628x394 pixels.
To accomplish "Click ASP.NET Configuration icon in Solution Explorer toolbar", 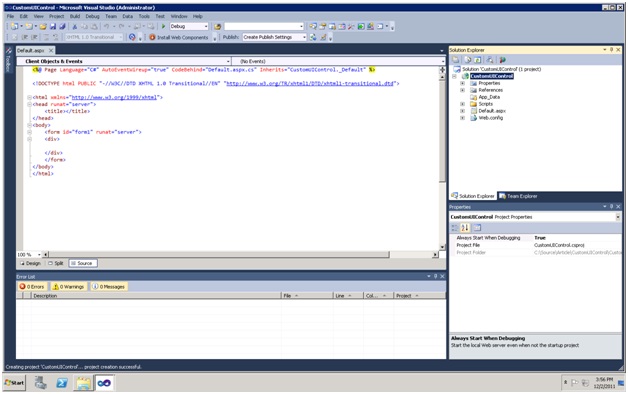I will point(502,60).
